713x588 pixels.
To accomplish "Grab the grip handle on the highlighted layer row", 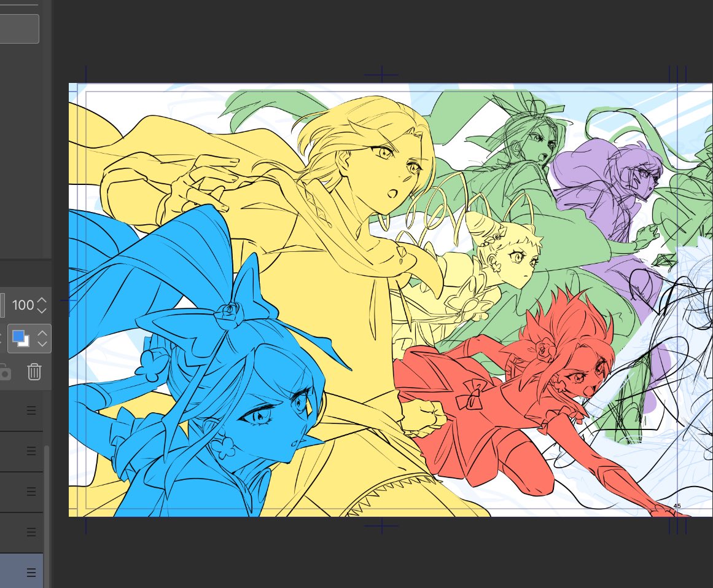I will pos(31,572).
